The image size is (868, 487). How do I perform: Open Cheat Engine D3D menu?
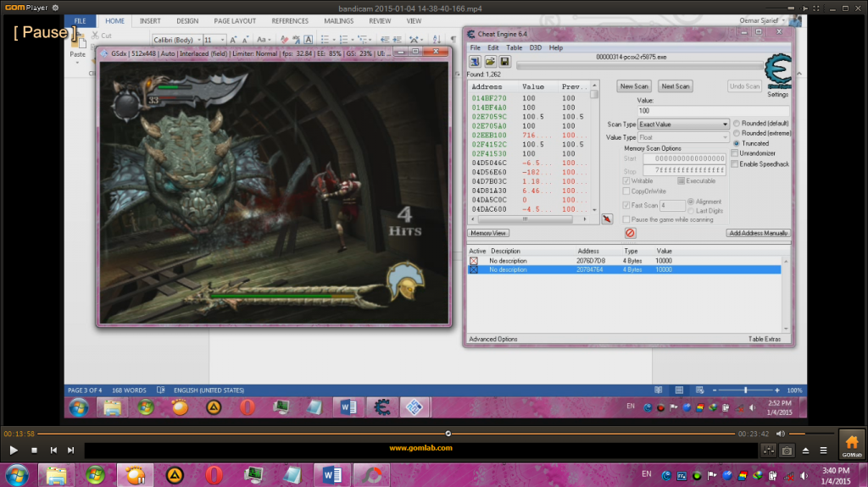click(536, 47)
